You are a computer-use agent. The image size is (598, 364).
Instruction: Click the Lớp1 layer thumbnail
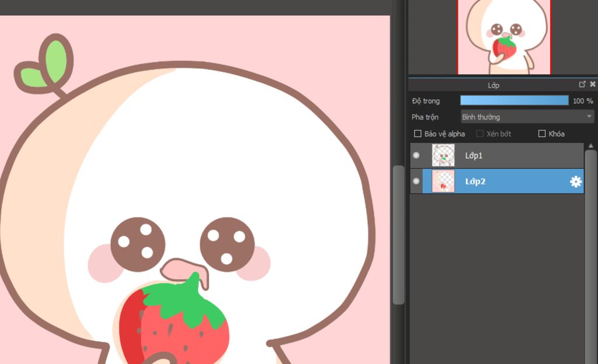click(x=443, y=155)
